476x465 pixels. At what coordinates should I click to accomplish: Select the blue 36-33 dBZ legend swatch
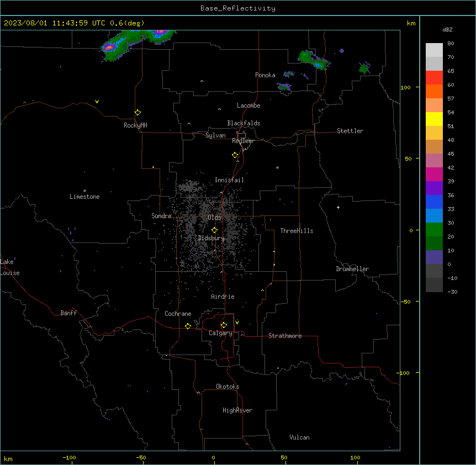click(434, 202)
